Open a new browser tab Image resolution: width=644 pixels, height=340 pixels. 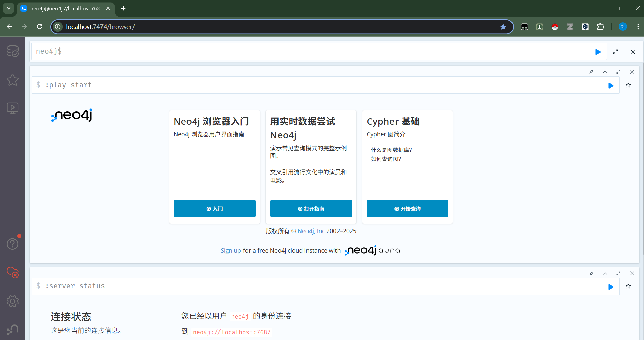tap(123, 8)
